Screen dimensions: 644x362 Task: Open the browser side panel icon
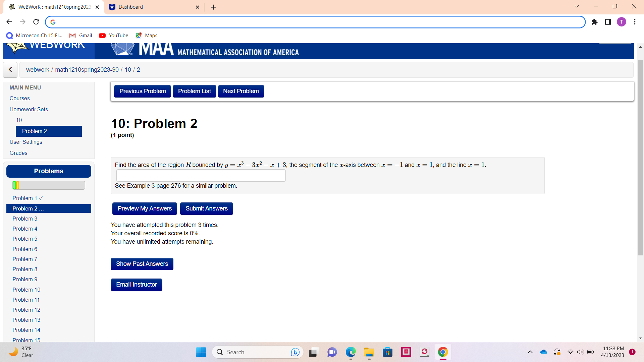coord(608,22)
